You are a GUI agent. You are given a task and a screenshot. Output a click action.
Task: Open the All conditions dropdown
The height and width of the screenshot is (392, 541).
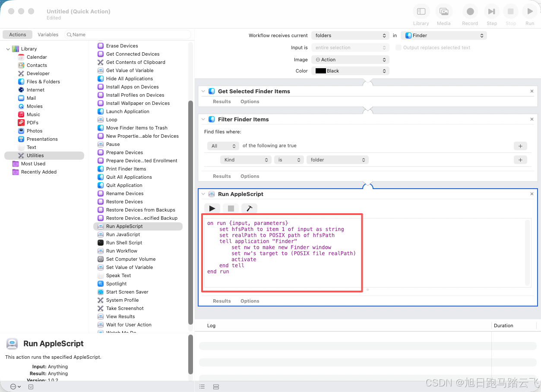[223, 146]
